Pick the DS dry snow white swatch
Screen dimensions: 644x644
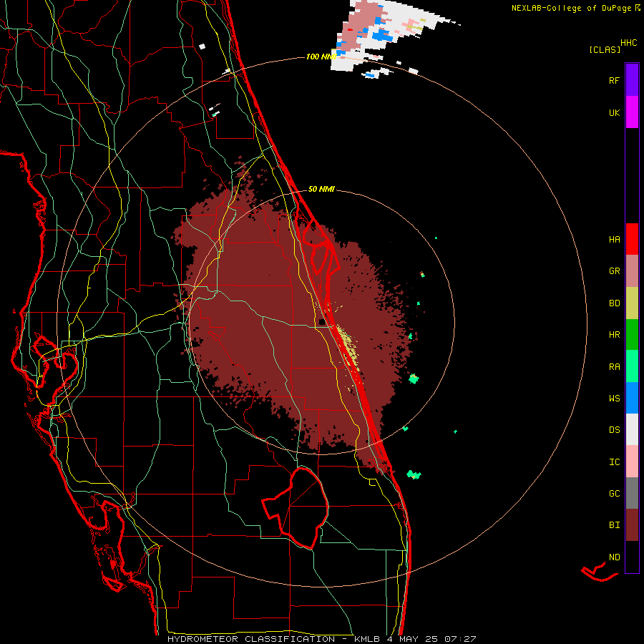[x=632, y=429]
